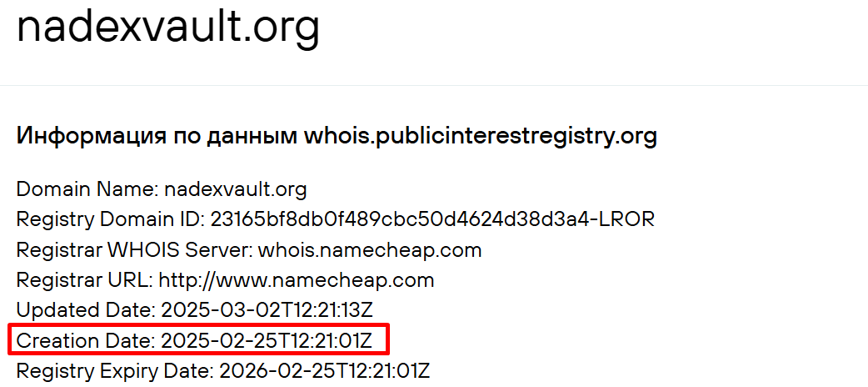The width and height of the screenshot is (868, 387).
Task: Select the Creation Date value 2025-02-25T12:21:01Z
Action: tap(273, 340)
